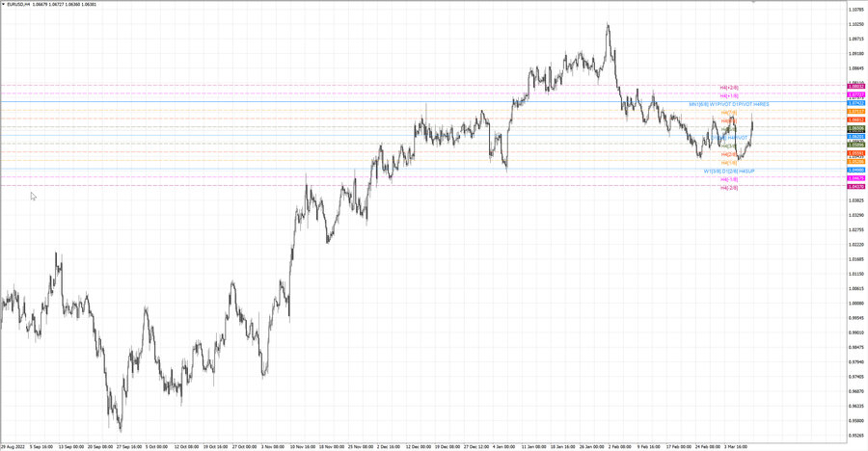Select the H4[2/8] level label

click(728, 154)
